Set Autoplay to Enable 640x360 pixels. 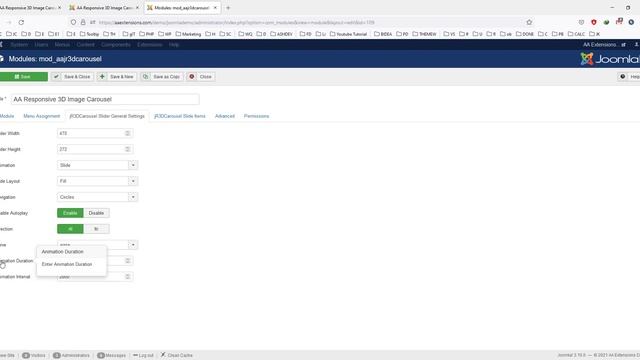(70, 213)
